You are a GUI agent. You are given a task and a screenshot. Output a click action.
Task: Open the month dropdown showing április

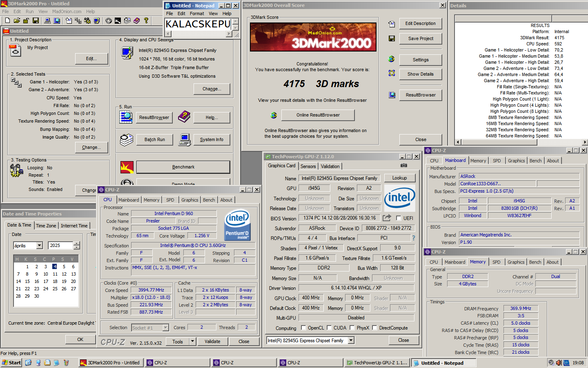point(40,245)
